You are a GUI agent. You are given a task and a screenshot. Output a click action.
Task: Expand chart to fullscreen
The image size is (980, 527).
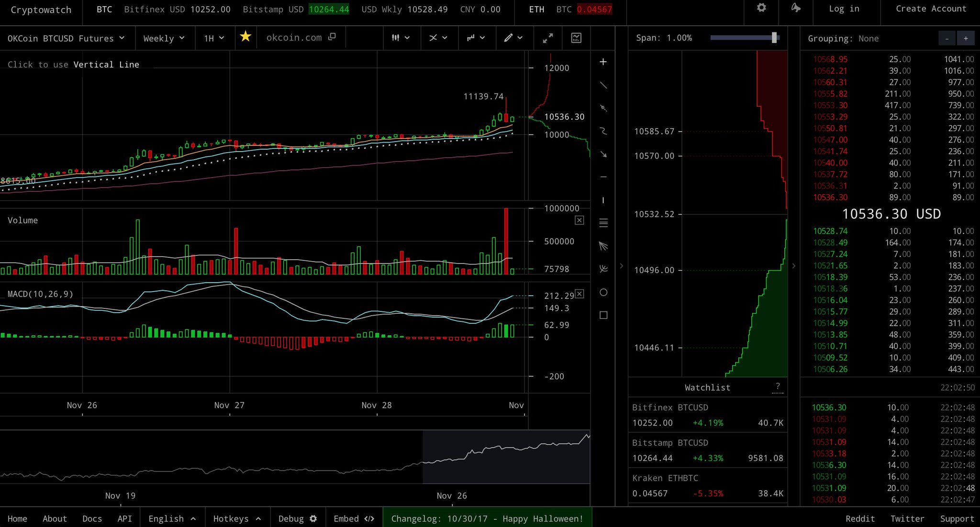pos(547,38)
